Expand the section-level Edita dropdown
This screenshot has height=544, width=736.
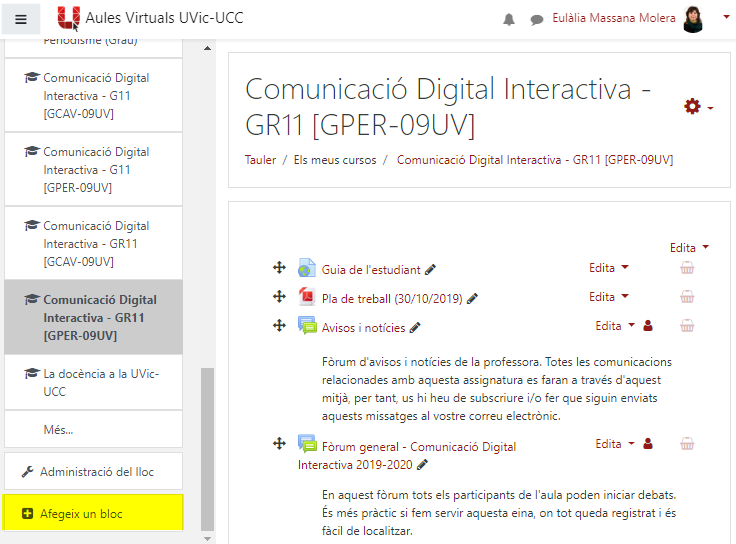(x=689, y=247)
